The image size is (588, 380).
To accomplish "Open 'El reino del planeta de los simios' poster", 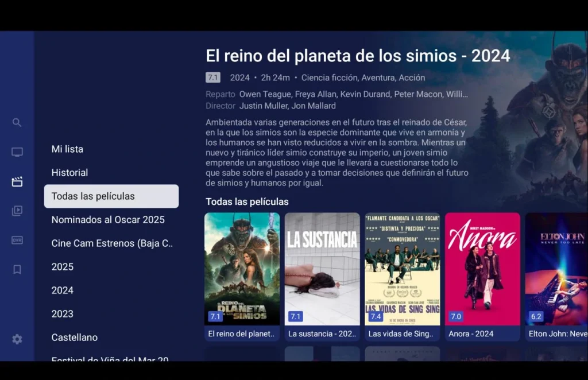I will click(x=242, y=269).
